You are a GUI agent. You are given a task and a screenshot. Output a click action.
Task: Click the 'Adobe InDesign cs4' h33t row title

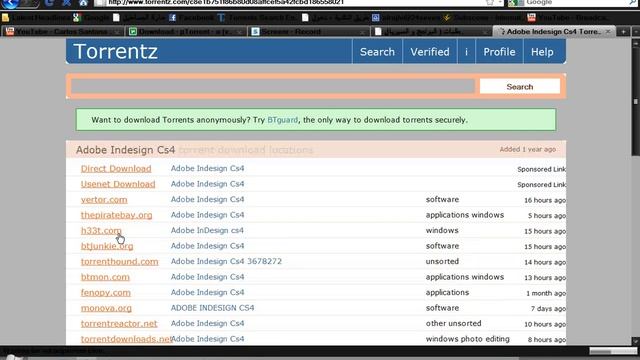tap(207, 230)
